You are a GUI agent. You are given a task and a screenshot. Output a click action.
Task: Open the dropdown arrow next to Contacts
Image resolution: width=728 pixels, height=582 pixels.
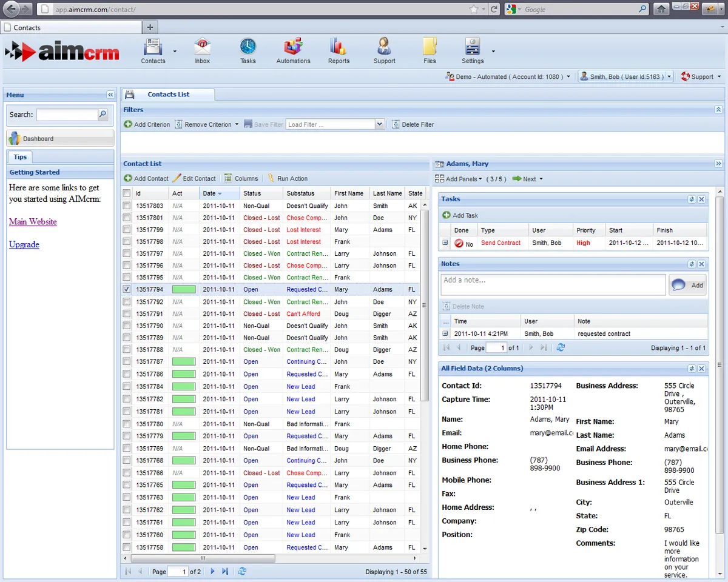[x=175, y=52]
